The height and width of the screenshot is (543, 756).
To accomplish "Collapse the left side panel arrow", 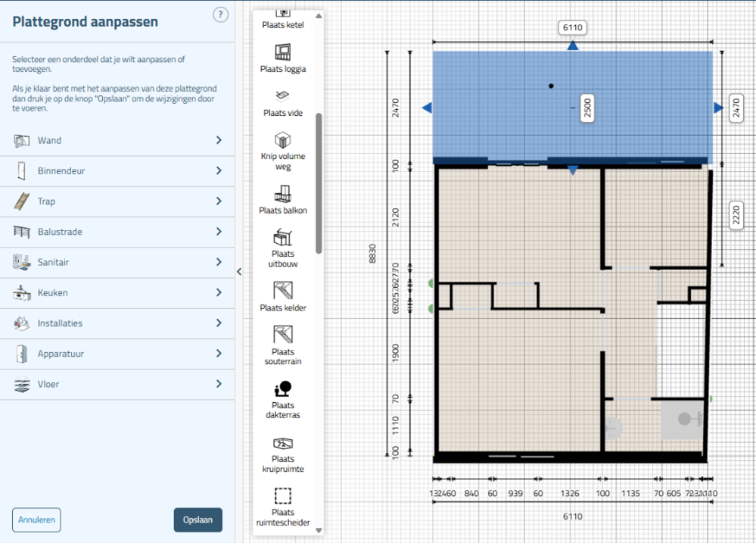I will pyautogui.click(x=239, y=272).
